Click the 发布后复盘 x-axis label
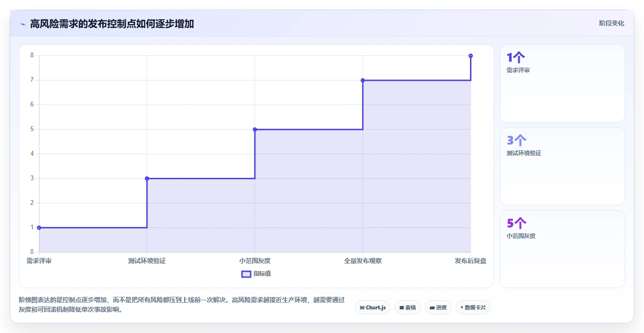Viewport: 644px width, 333px height. coord(470,261)
